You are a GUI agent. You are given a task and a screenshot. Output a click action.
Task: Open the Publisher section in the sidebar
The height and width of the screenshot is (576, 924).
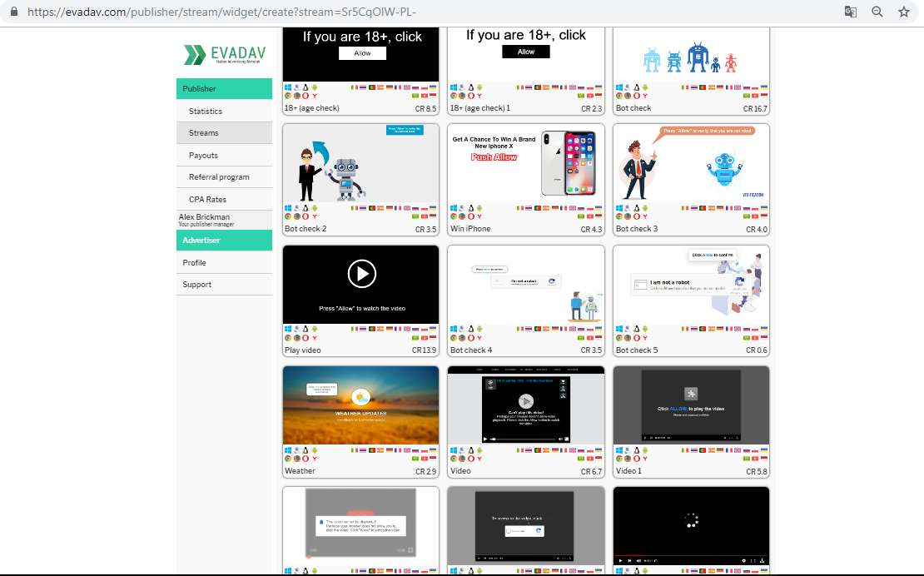coord(224,89)
